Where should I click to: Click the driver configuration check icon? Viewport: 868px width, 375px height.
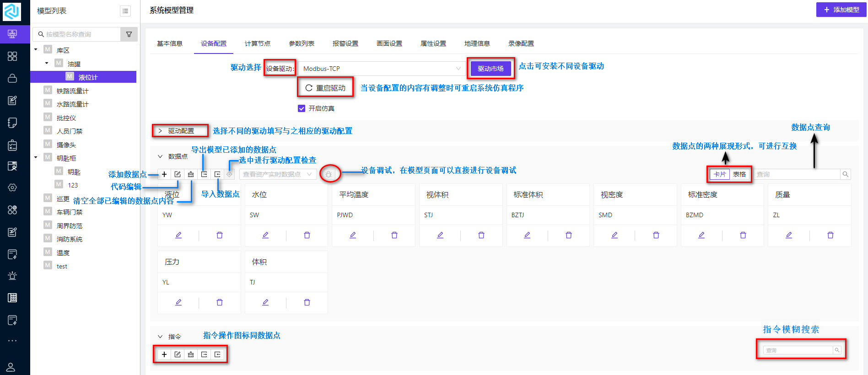point(229,174)
